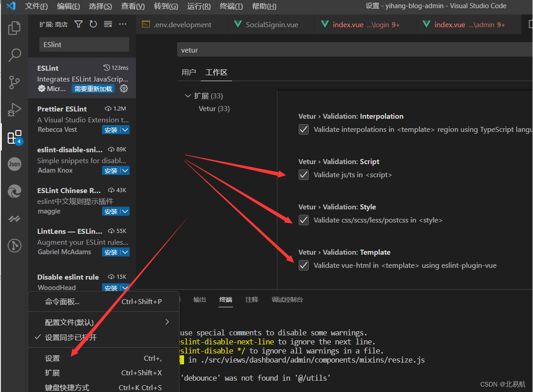
Task: Focus the vetur settings search field
Action: point(355,50)
